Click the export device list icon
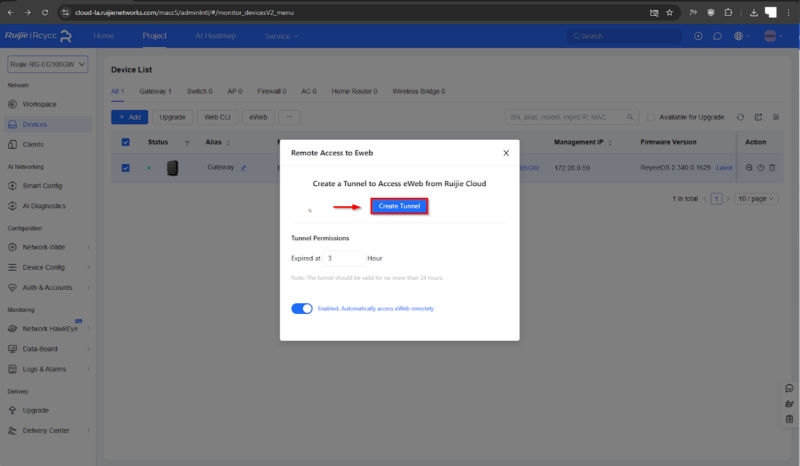The height and width of the screenshot is (466, 800). tap(759, 117)
